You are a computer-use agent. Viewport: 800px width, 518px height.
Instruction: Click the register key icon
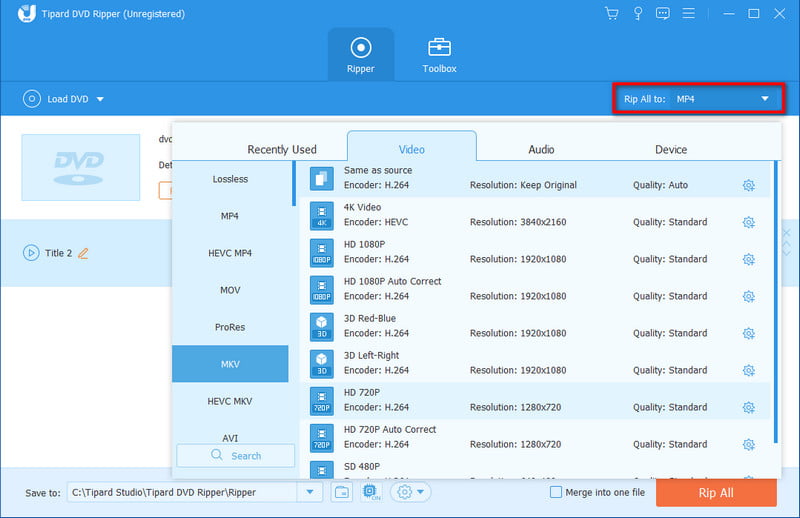638,13
